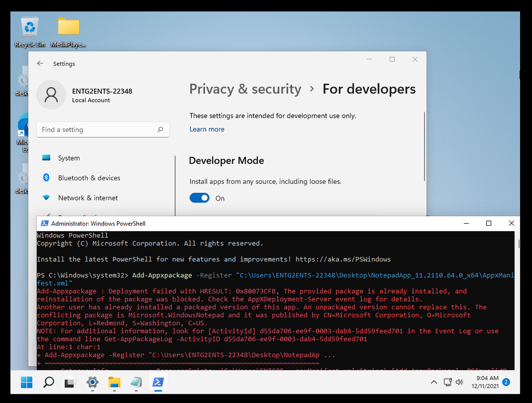Click the Settings content scrollbar
The image size is (532, 403).
coord(424,146)
